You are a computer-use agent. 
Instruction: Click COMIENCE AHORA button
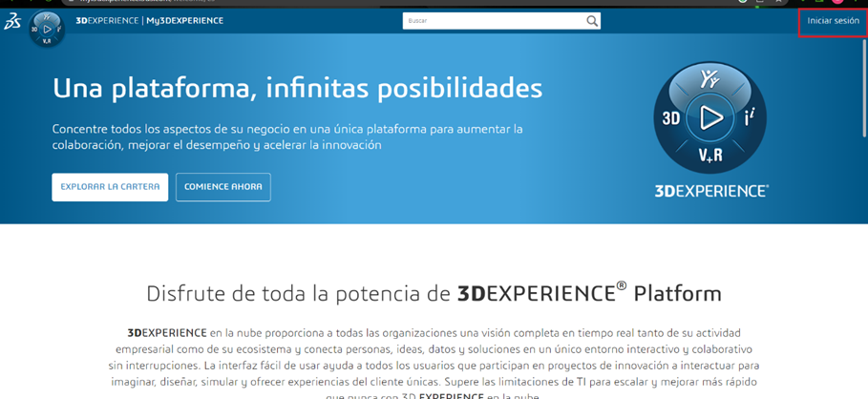pos(223,187)
